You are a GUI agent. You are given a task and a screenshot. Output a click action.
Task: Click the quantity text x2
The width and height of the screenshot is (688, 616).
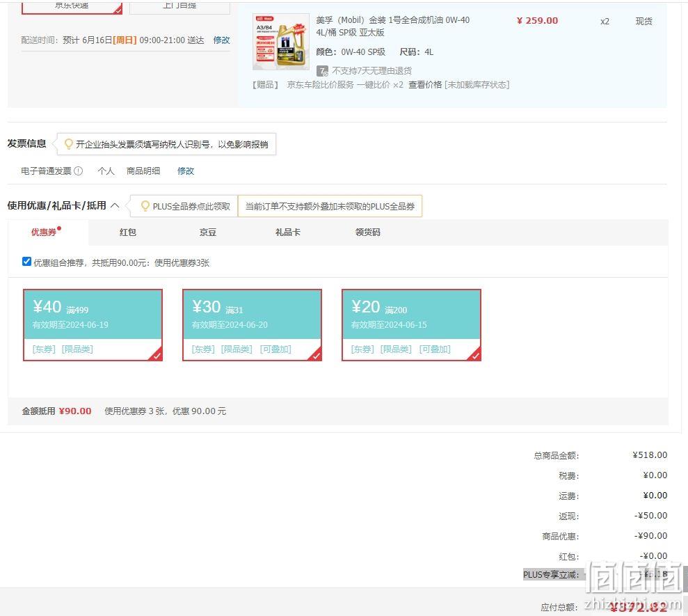point(605,21)
